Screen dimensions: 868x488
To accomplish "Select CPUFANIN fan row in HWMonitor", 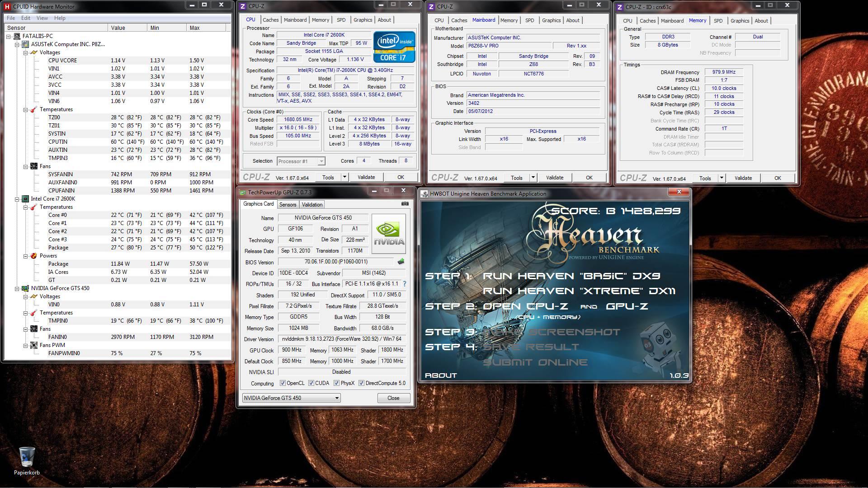I will pyautogui.click(x=117, y=191).
